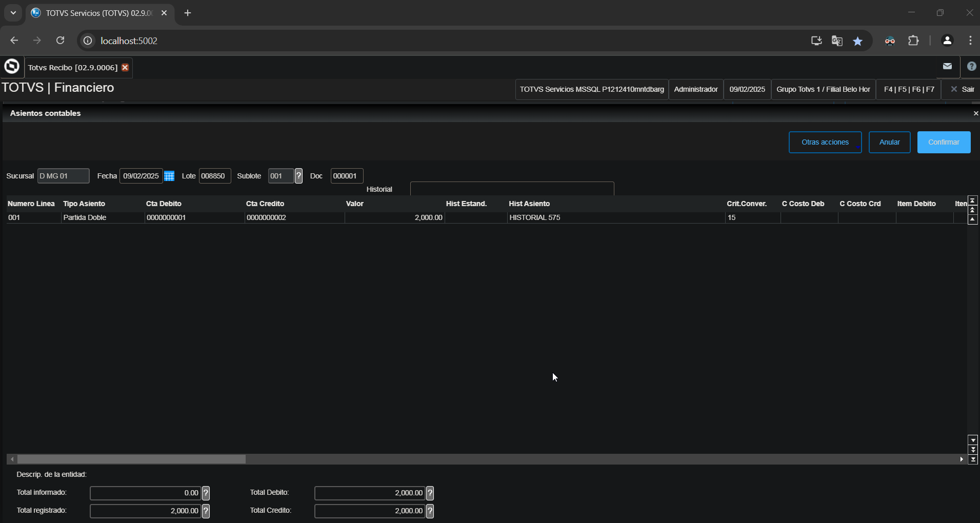The height and width of the screenshot is (523, 980).
Task: Focus the Sucursal input field
Action: click(x=64, y=176)
